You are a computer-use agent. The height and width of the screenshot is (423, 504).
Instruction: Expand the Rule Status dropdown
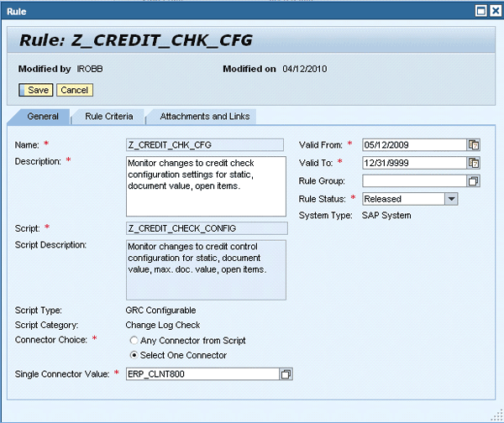(450, 199)
